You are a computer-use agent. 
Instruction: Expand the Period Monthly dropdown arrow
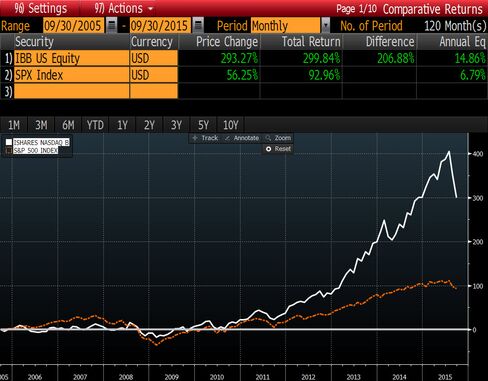tap(325, 25)
